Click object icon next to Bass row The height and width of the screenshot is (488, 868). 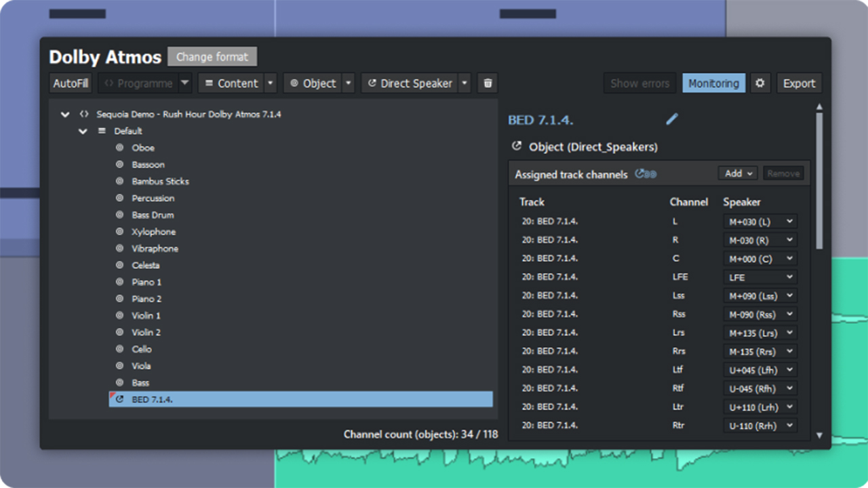coord(120,382)
